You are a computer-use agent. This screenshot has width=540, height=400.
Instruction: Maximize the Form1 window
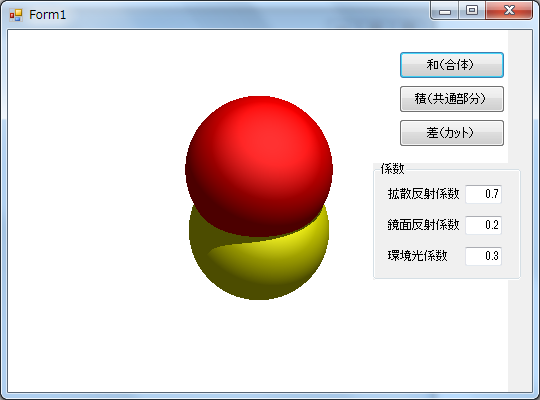coord(472,11)
